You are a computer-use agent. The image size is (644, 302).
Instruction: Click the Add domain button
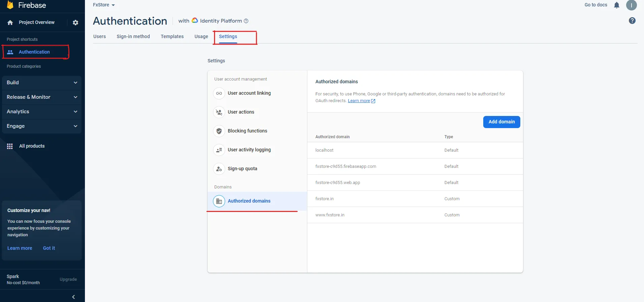point(501,122)
